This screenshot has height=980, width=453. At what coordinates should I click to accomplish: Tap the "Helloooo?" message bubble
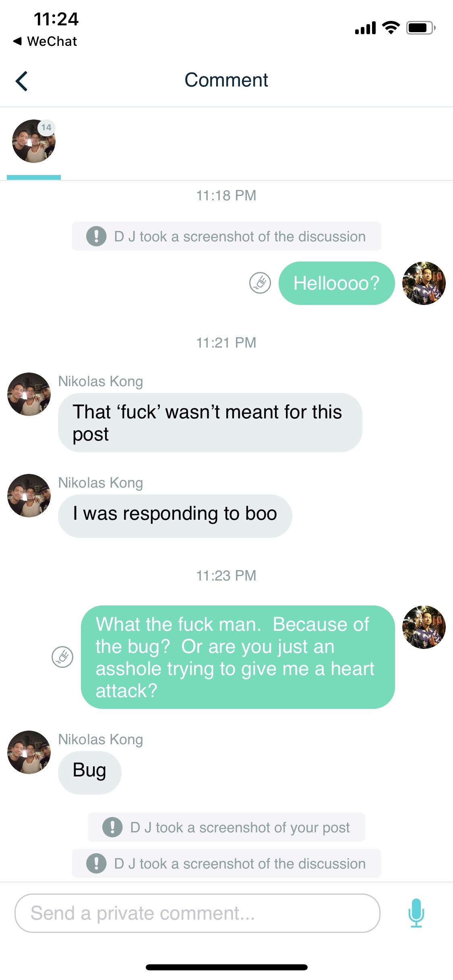tap(336, 283)
